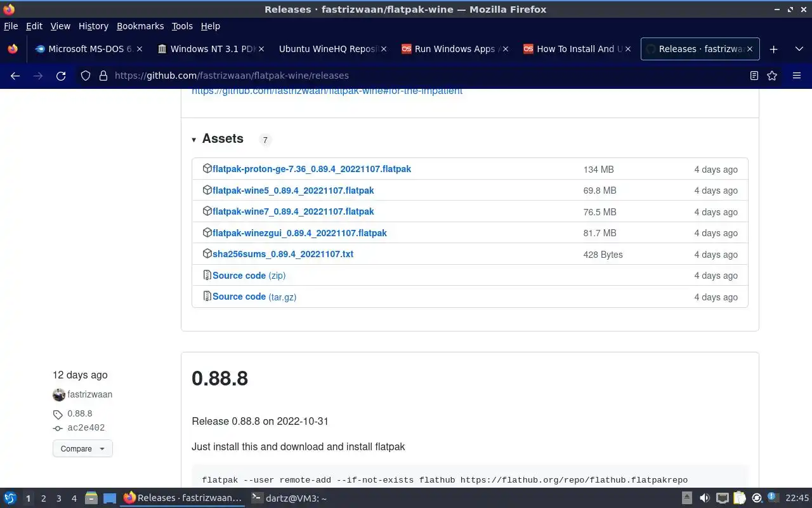Open the clipboard manager tray icon
The height and width of the screenshot is (508, 812).
[739, 498]
